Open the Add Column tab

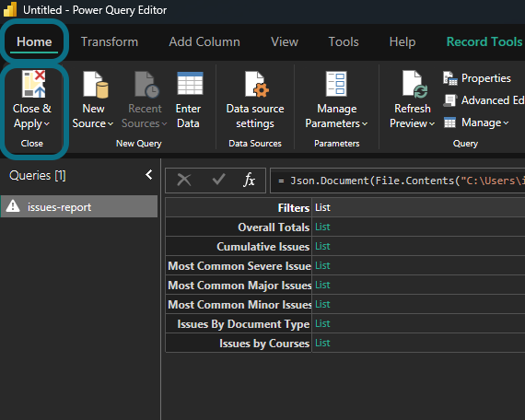tap(204, 41)
